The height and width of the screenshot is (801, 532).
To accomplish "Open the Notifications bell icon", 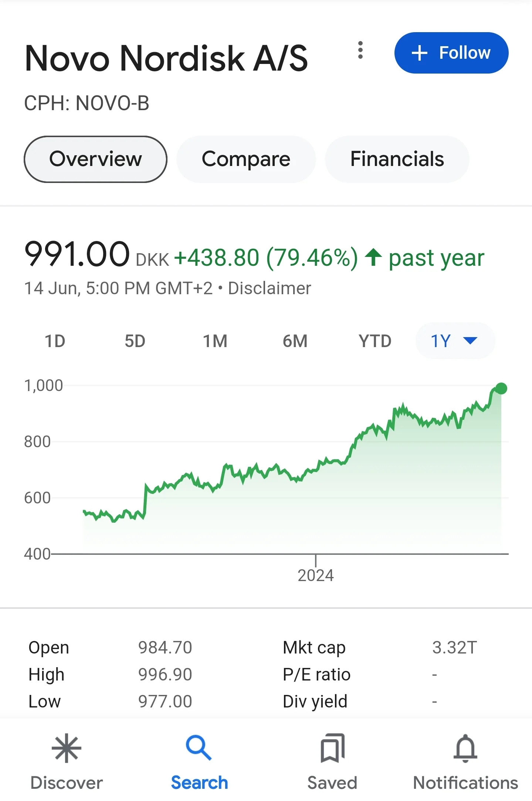I will [465, 748].
